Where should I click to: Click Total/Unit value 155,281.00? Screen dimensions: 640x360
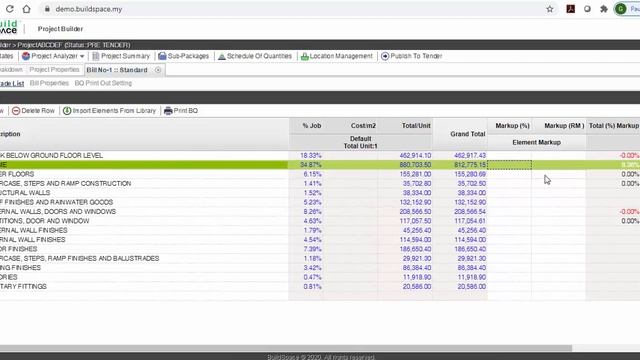tap(415, 174)
